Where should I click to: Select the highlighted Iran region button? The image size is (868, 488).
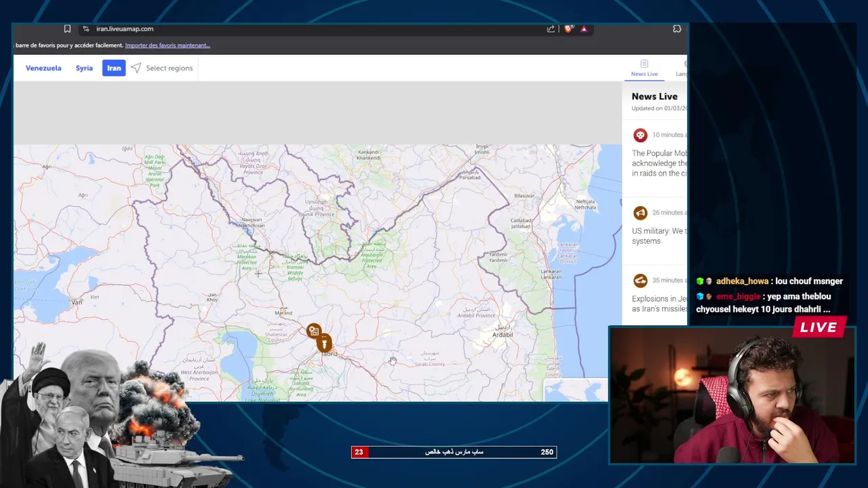[114, 68]
